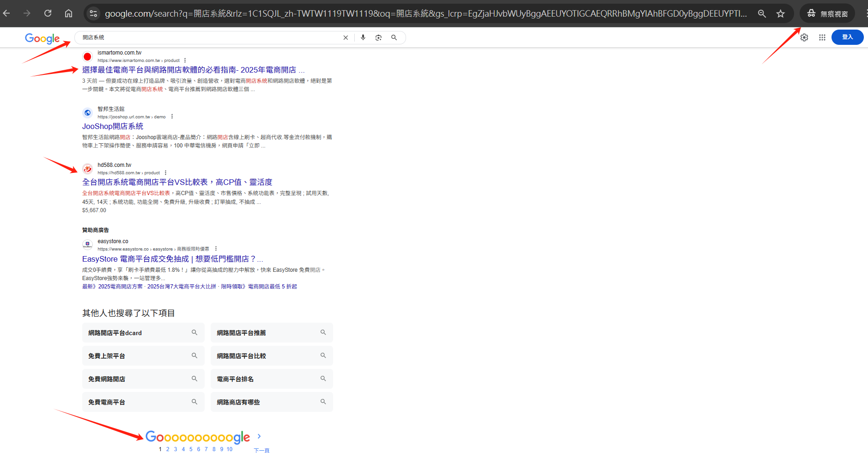
Task: Go back using browser back arrow
Action: 6,13
